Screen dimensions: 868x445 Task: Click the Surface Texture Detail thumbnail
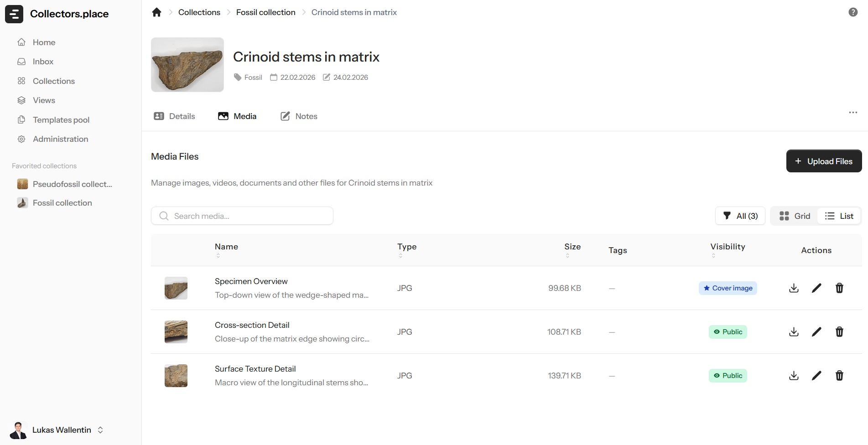point(176,375)
